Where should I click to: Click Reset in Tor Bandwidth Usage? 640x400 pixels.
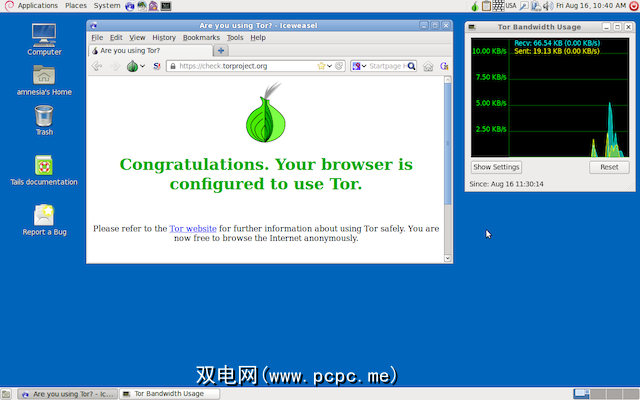pos(609,167)
